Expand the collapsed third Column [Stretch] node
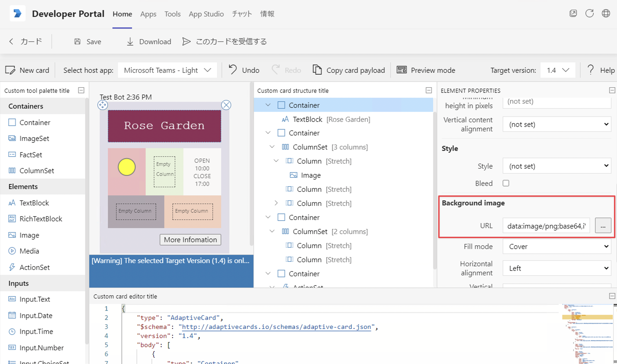Image resolution: width=617 pixels, height=364 pixels. pyautogui.click(x=276, y=203)
